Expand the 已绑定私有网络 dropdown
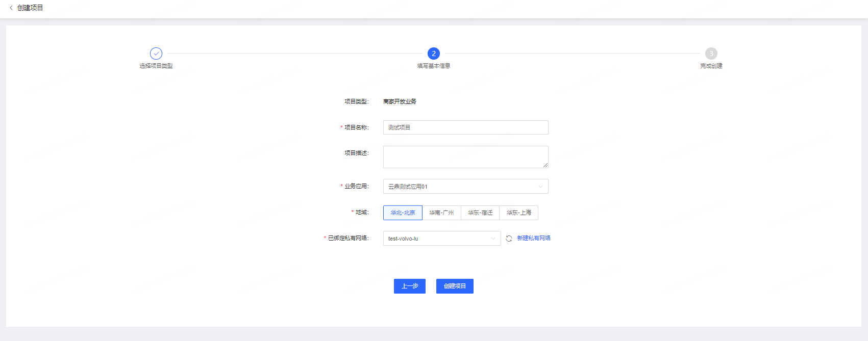The height and width of the screenshot is (341, 868). point(441,239)
